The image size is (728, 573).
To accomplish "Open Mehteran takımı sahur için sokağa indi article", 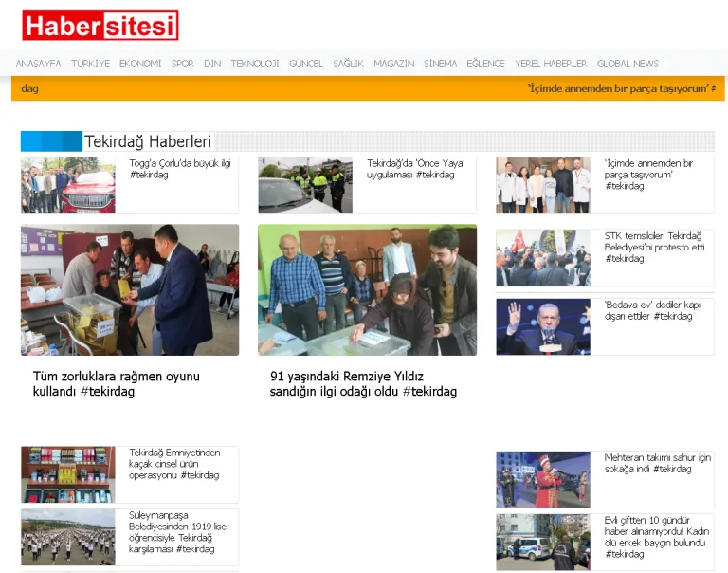I will pyautogui.click(x=658, y=463).
